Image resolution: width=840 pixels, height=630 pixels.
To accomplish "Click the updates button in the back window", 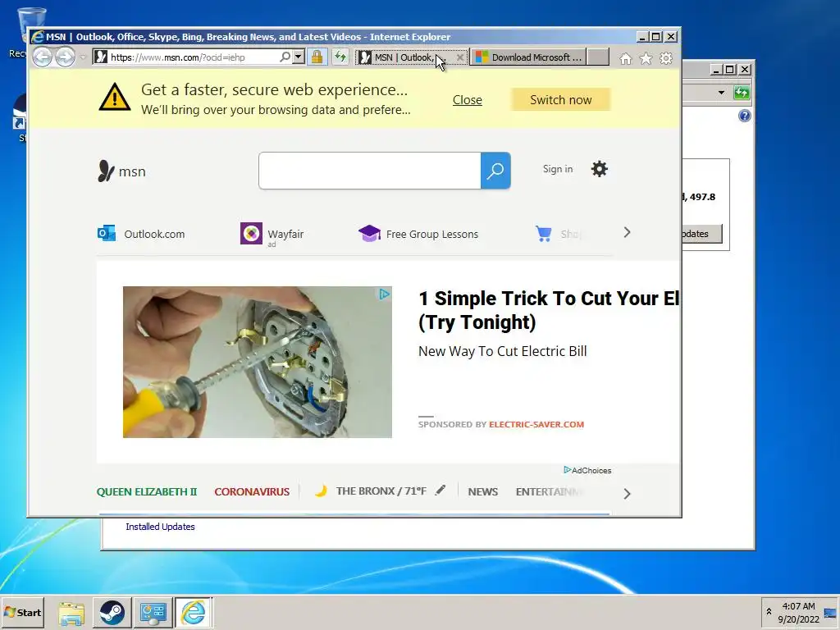I will coord(702,234).
